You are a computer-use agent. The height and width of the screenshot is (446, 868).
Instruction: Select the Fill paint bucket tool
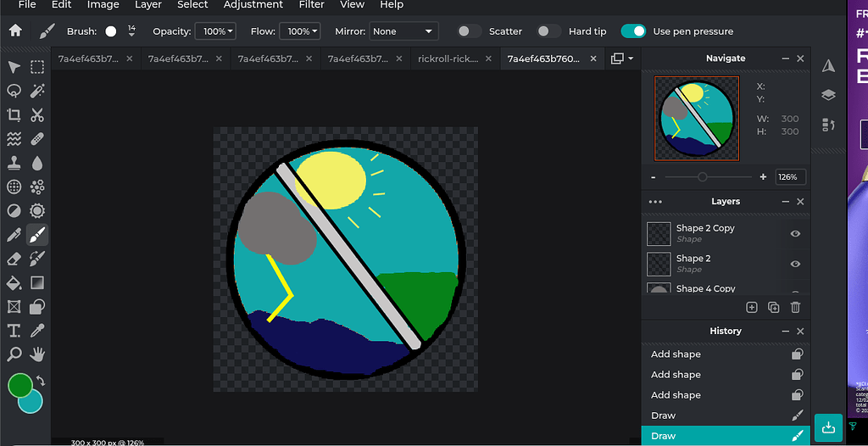(x=14, y=283)
